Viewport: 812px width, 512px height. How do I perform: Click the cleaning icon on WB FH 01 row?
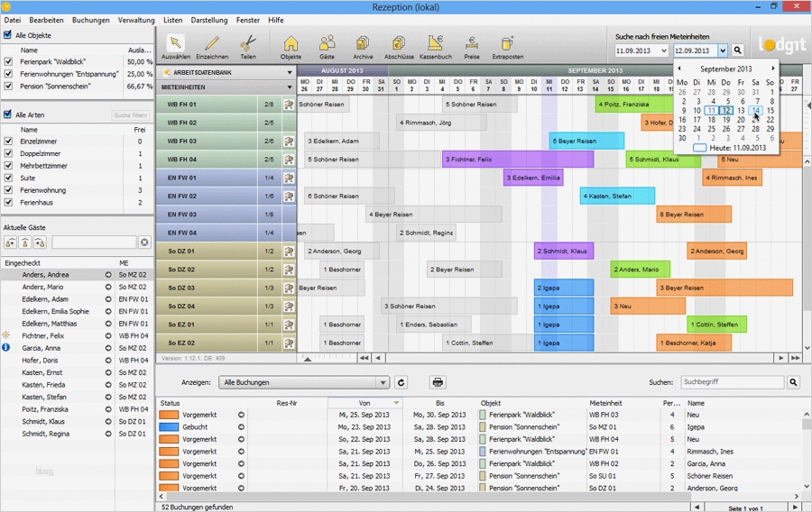click(x=289, y=105)
